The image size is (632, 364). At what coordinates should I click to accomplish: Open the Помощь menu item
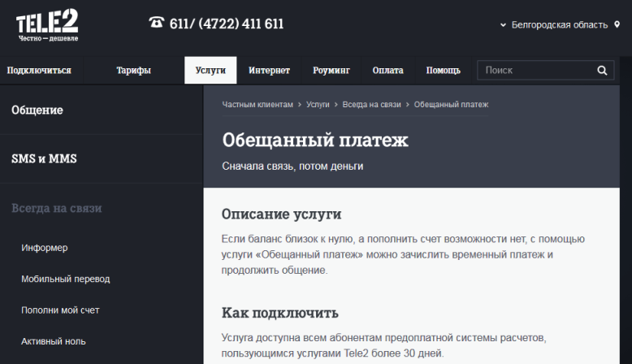[443, 71]
